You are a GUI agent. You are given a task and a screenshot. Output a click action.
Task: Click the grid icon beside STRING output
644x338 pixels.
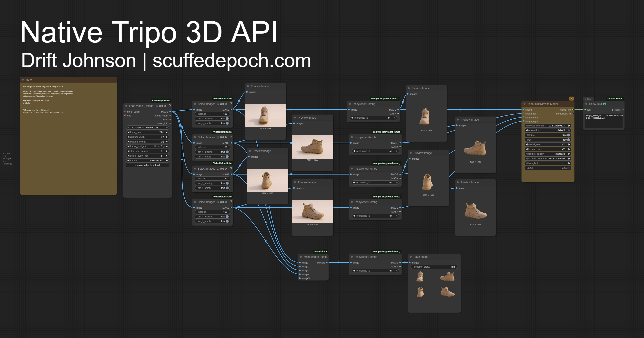click(622, 110)
